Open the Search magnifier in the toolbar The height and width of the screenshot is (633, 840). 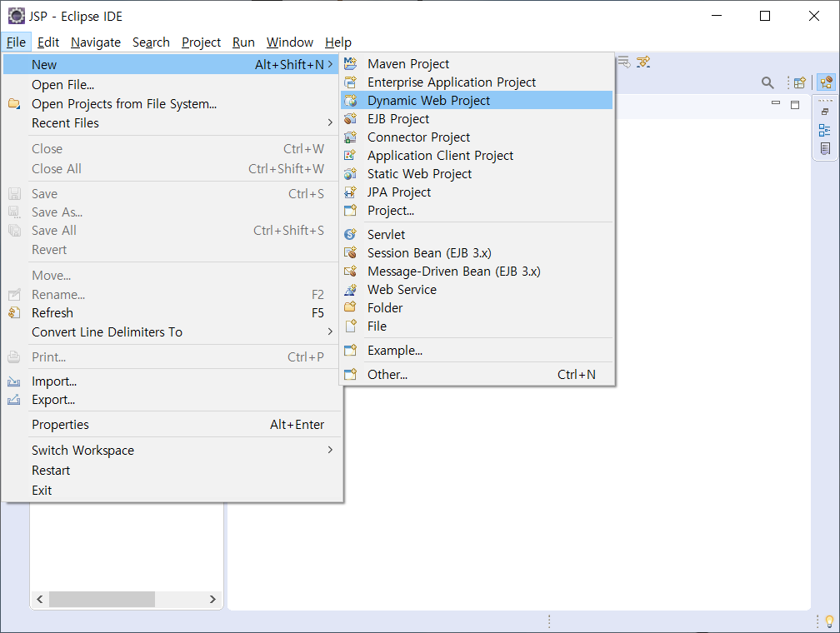click(767, 82)
